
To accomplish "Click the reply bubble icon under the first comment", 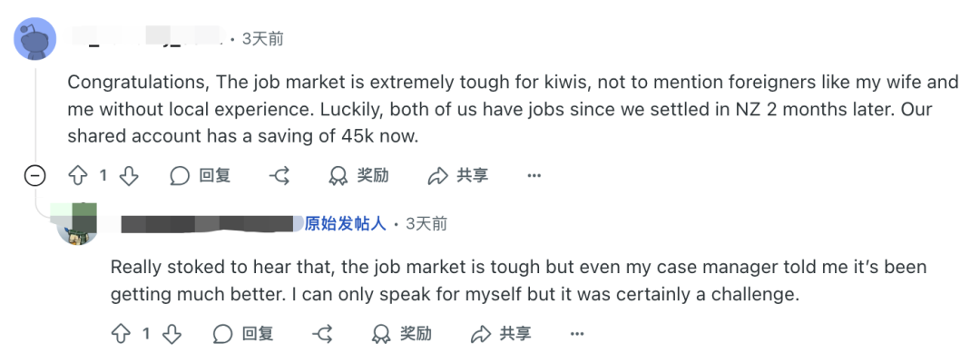I will click(180, 176).
